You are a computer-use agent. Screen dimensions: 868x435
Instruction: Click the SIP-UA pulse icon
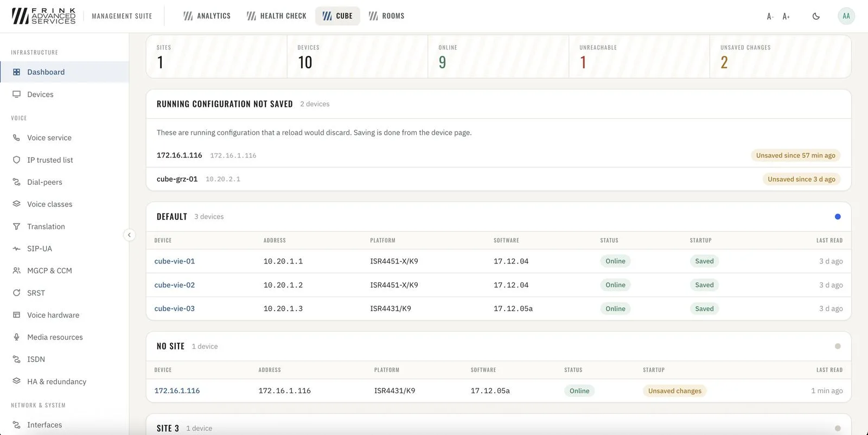tap(16, 249)
